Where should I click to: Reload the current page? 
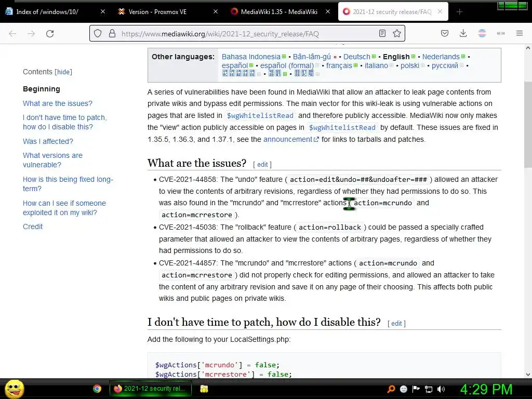pyautogui.click(x=50, y=34)
